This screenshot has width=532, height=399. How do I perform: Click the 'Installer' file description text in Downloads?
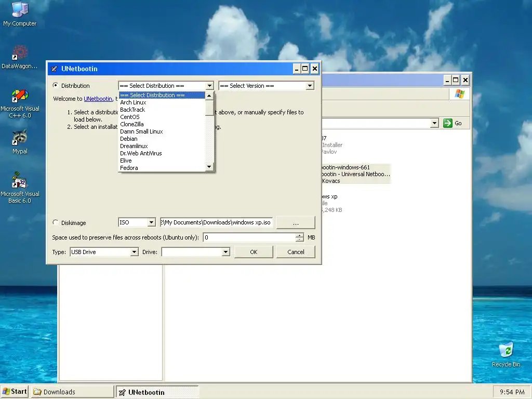(332, 145)
